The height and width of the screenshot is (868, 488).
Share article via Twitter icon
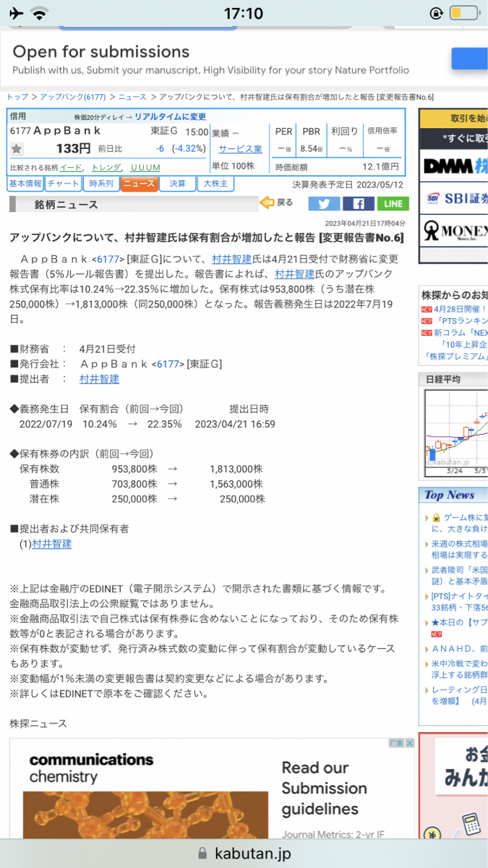pyautogui.click(x=323, y=204)
